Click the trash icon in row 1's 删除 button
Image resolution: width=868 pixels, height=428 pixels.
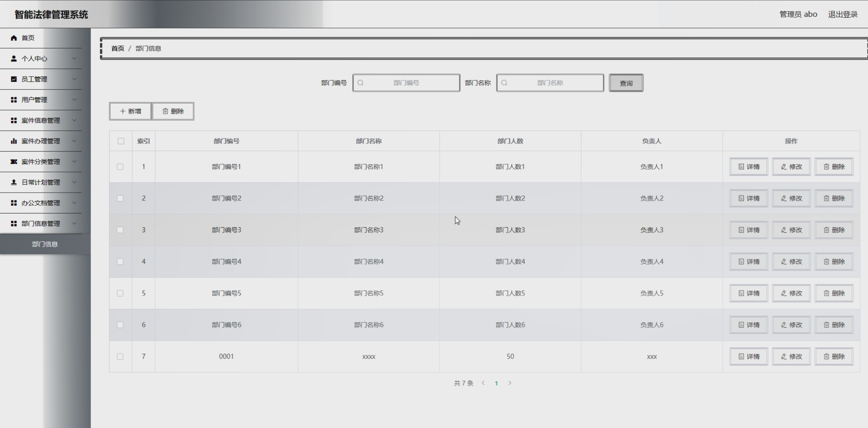(826, 167)
